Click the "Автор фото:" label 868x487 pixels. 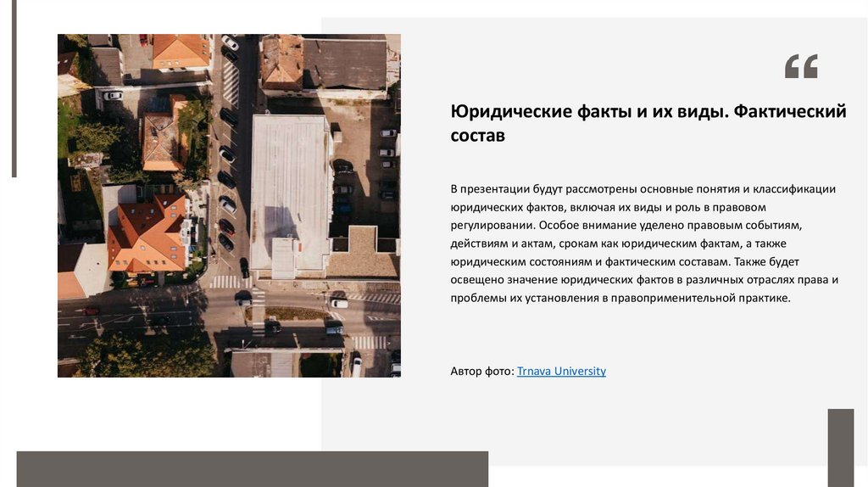pos(482,372)
